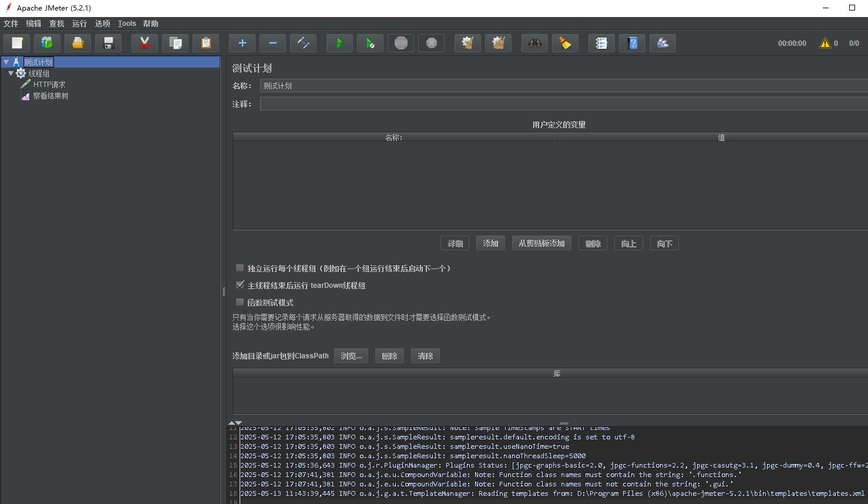Click the Cut scissors icon
Image resolution: width=868 pixels, height=504 pixels.
coord(144,43)
